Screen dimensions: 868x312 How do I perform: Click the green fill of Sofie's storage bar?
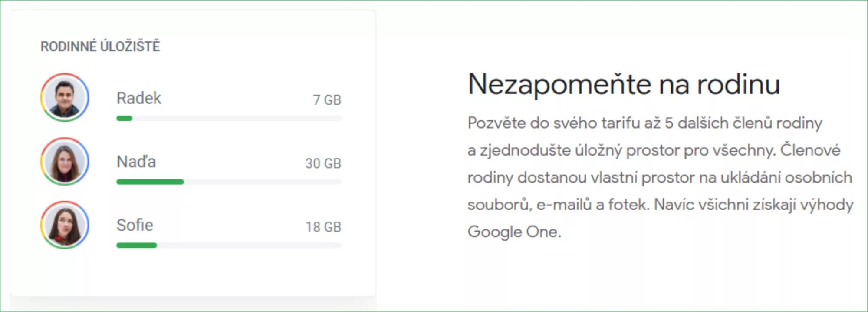click(x=137, y=245)
